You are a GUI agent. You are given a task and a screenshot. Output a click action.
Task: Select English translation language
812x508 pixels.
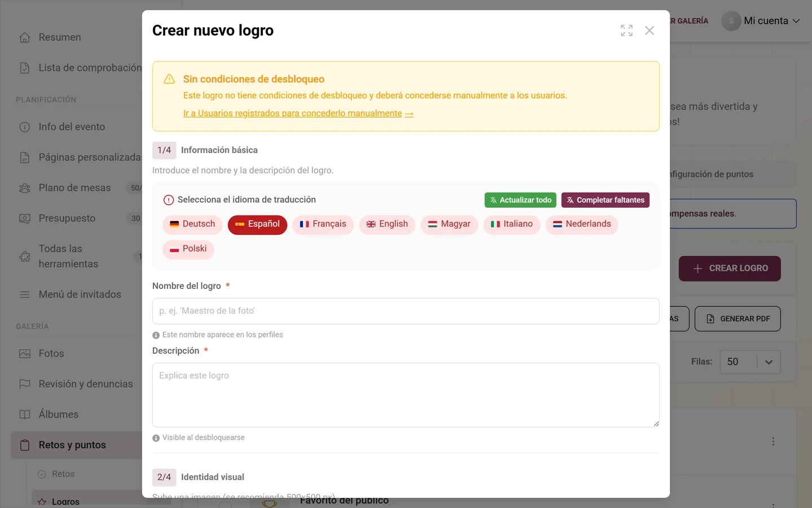point(387,224)
